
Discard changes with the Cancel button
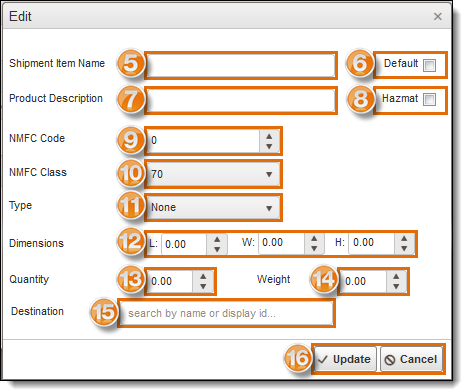[412, 359]
